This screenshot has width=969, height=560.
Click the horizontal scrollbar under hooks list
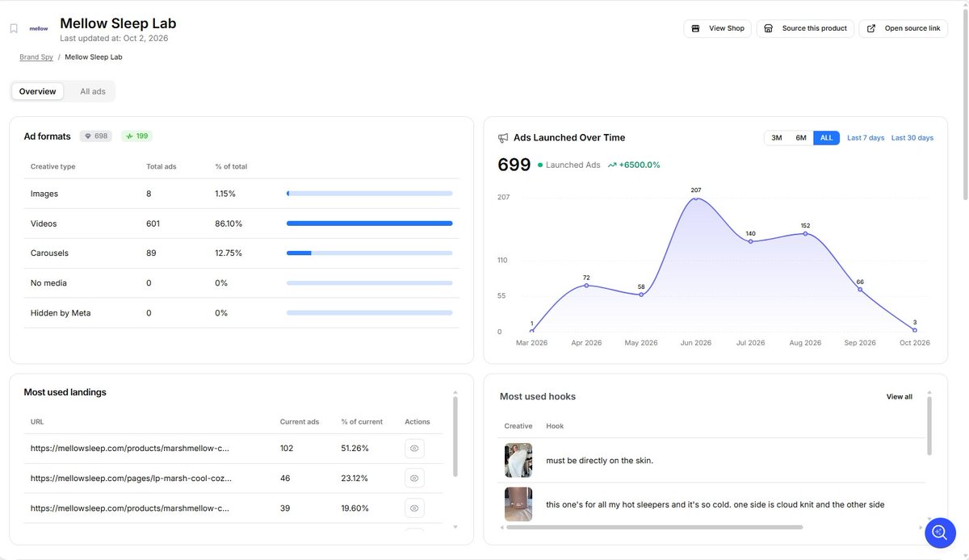pos(654,528)
